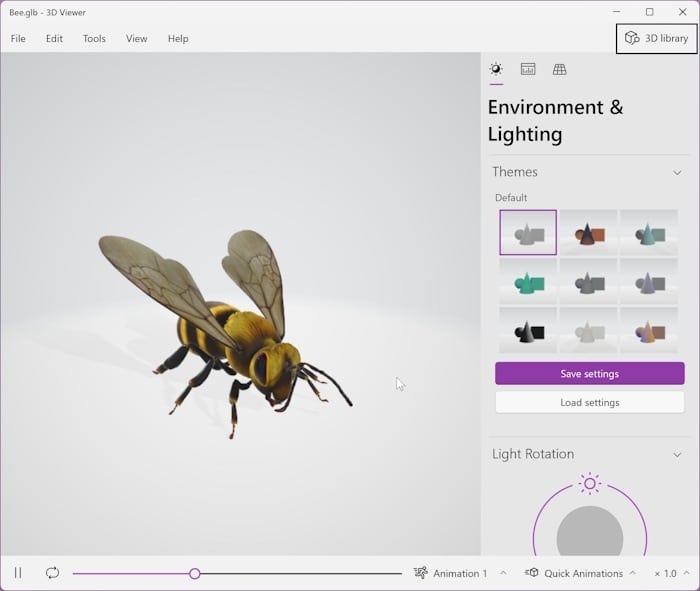Click the Quick Animations cube icon
The image size is (700, 591).
532,573
